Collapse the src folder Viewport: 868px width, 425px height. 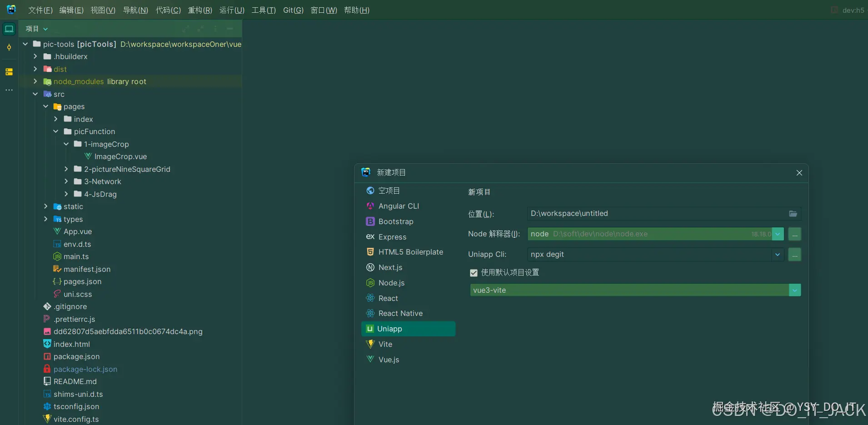pos(35,94)
